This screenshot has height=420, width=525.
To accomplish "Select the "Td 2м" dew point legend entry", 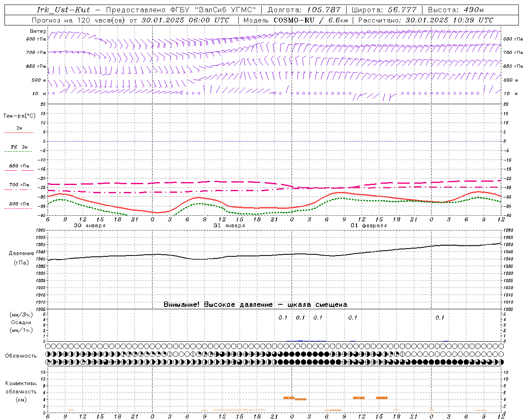I will pyautogui.click(x=19, y=147).
